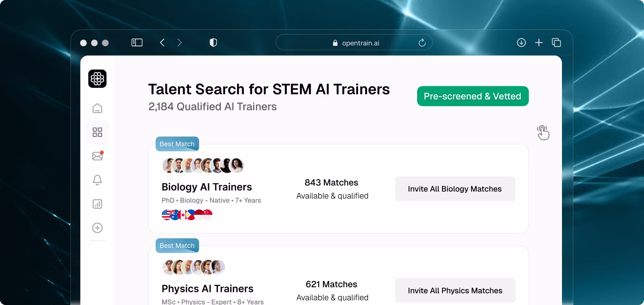The height and width of the screenshot is (305, 644).
Task: Click Invite All Biology Matches
Action: pos(455,189)
